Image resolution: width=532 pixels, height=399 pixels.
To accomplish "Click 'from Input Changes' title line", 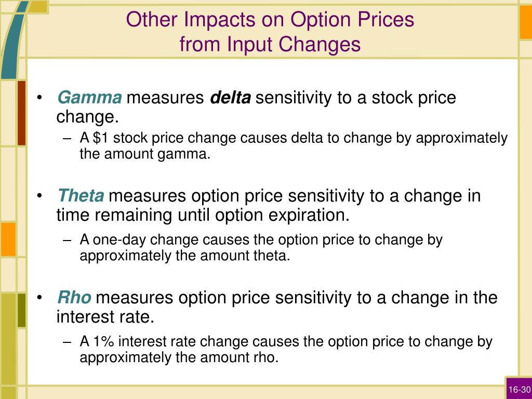I will 270,45.
